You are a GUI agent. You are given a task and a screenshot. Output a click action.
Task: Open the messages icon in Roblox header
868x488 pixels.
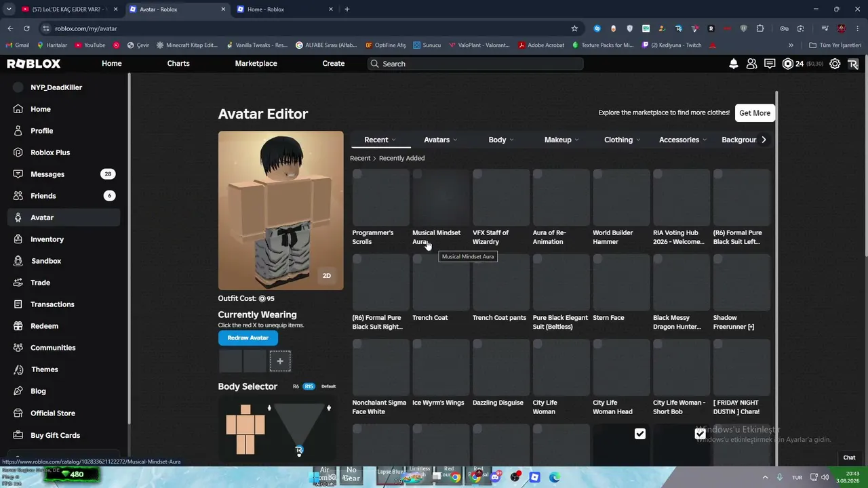(770, 64)
